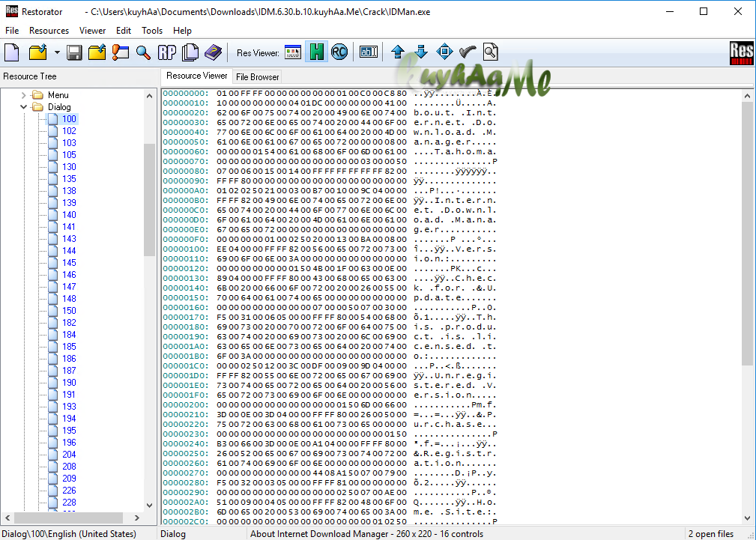Open the RP ResPatcher tool icon

(x=167, y=52)
